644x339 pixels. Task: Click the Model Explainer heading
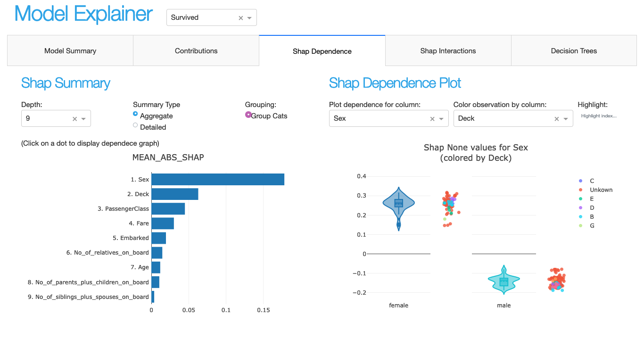point(83,14)
